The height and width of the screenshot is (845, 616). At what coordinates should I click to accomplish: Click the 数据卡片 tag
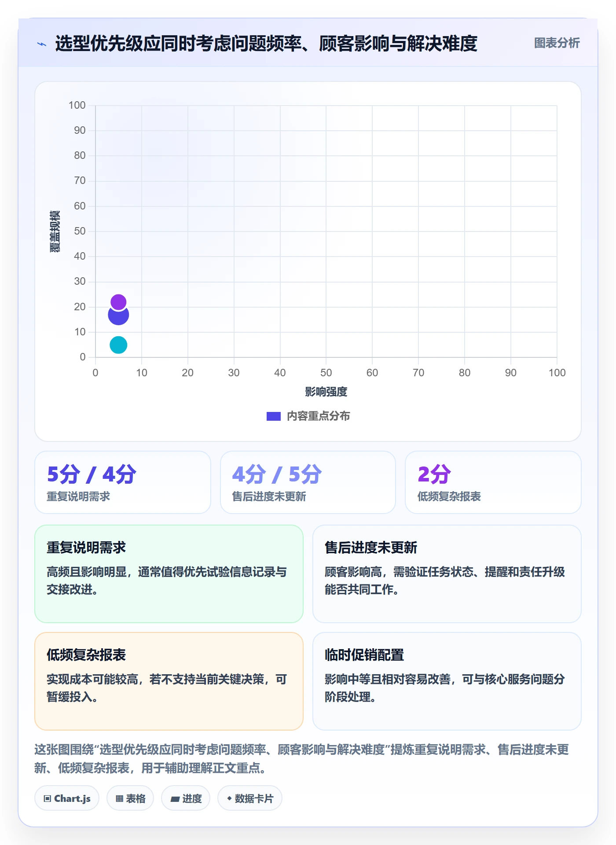click(250, 798)
